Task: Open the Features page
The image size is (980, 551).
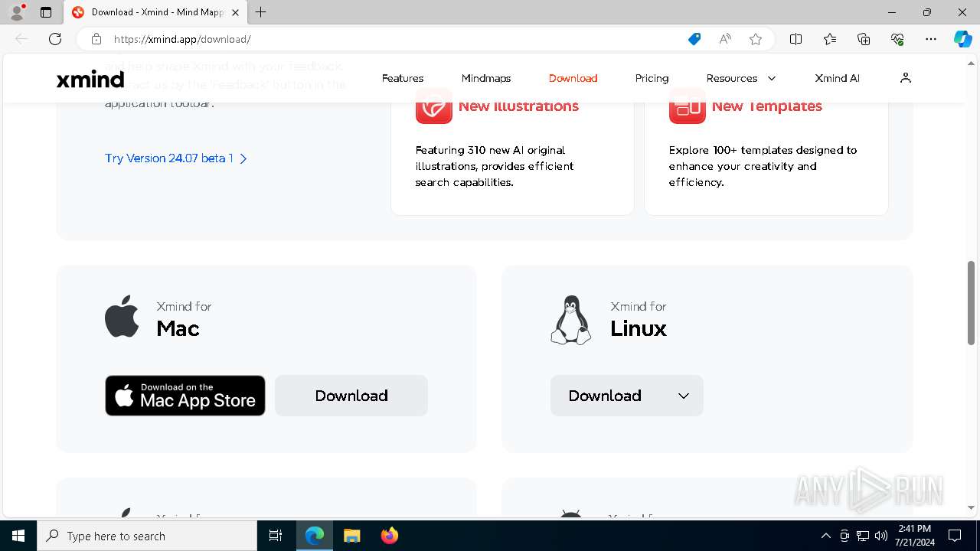Action: pyautogui.click(x=403, y=78)
